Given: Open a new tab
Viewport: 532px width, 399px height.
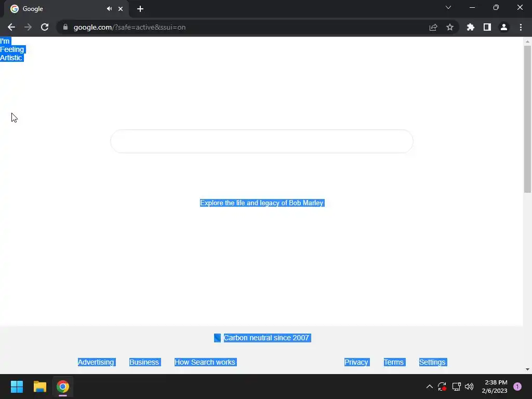Looking at the screenshot, I should pos(140,9).
